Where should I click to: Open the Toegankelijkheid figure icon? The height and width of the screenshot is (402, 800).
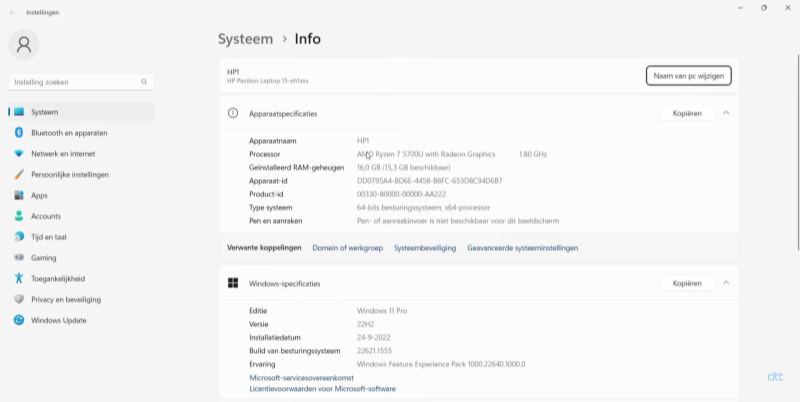pos(19,279)
